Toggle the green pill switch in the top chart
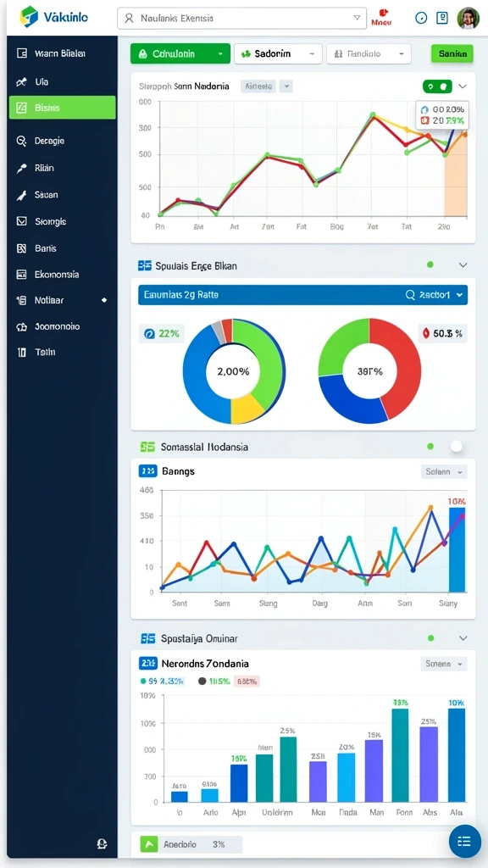488x868 pixels. (x=437, y=86)
